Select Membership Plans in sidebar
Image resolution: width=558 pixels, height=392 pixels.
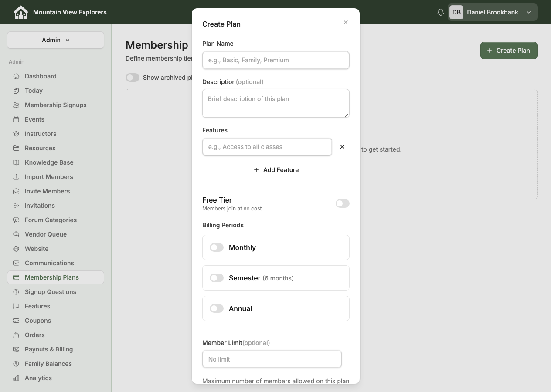click(55, 277)
